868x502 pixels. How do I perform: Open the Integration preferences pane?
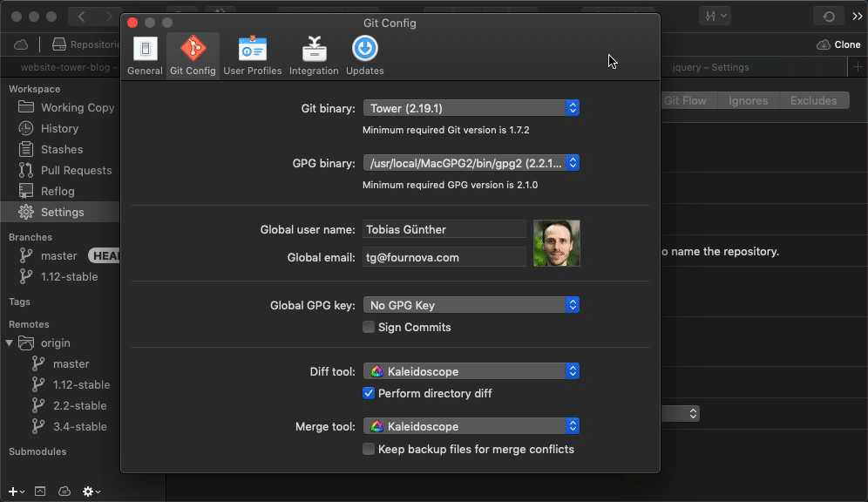pos(314,56)
